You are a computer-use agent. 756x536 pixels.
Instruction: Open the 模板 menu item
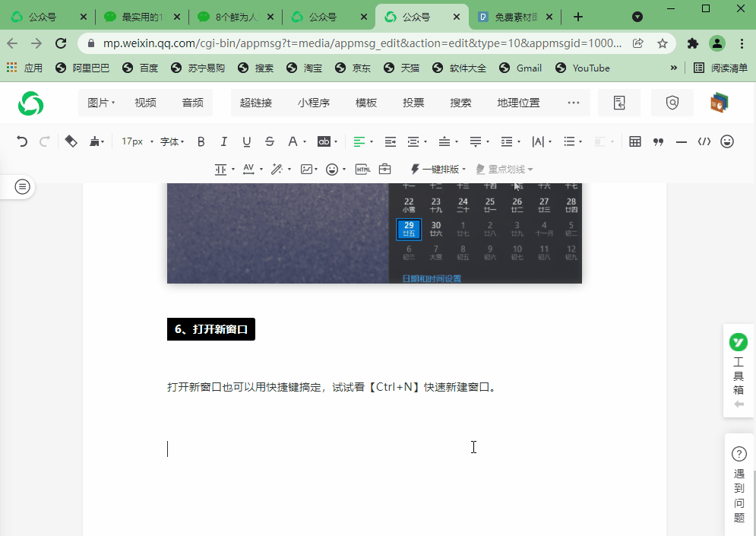[x=365, y=102]
